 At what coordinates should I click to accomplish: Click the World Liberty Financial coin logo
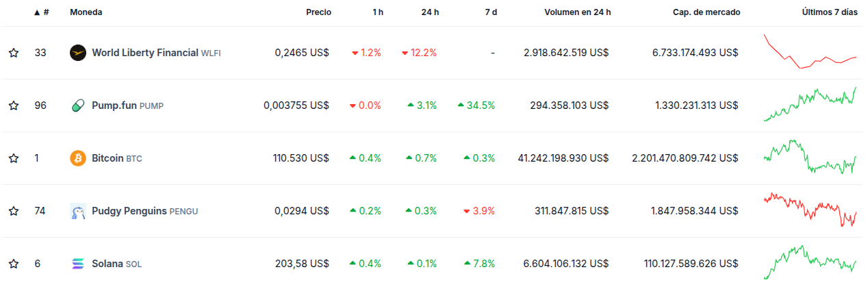click(78, 53)
